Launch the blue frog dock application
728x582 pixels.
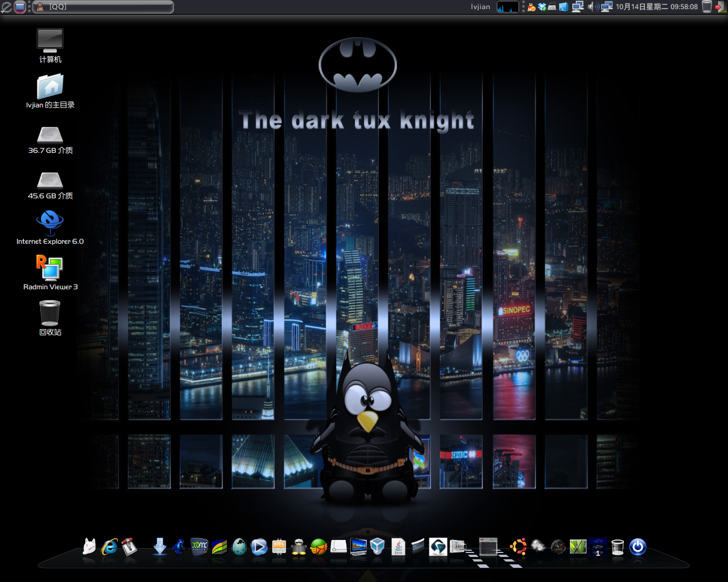[x=179, y=547]
